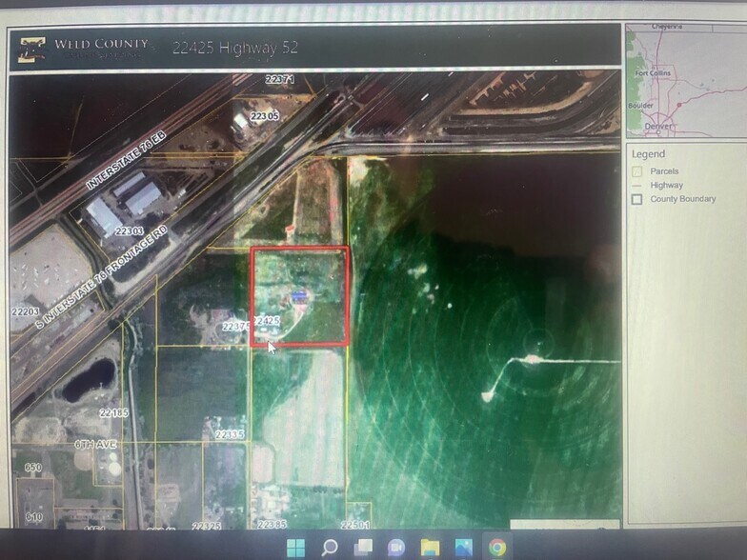The image size is (747, 560).
Task: Click the Weld County logo icon
Action: (30, 50)
